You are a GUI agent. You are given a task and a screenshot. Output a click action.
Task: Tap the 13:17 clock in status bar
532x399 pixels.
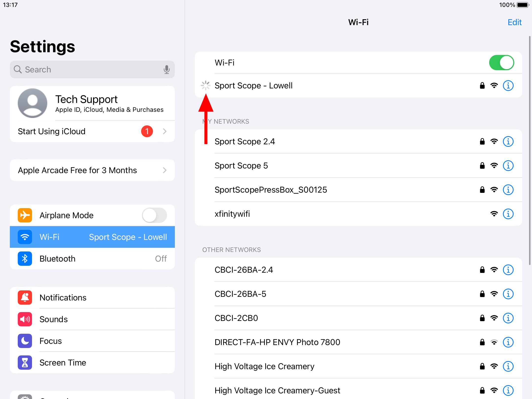pos(10,5)
